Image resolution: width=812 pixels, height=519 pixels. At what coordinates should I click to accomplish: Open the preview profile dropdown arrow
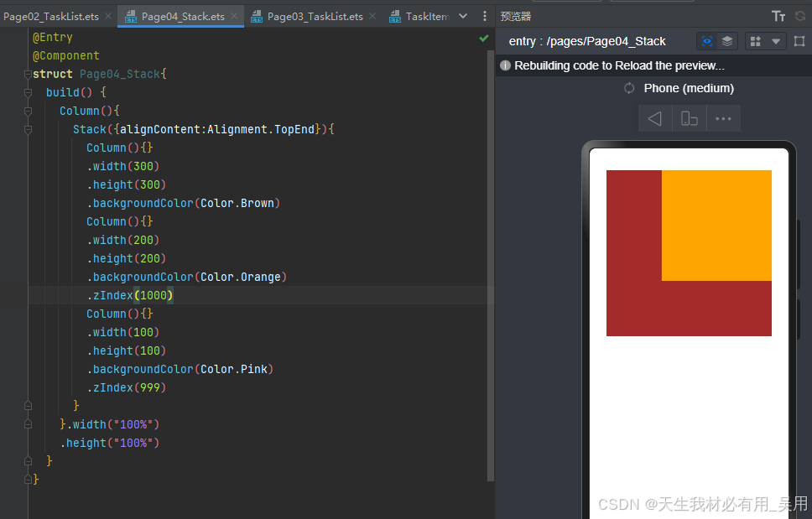[776, 41]
